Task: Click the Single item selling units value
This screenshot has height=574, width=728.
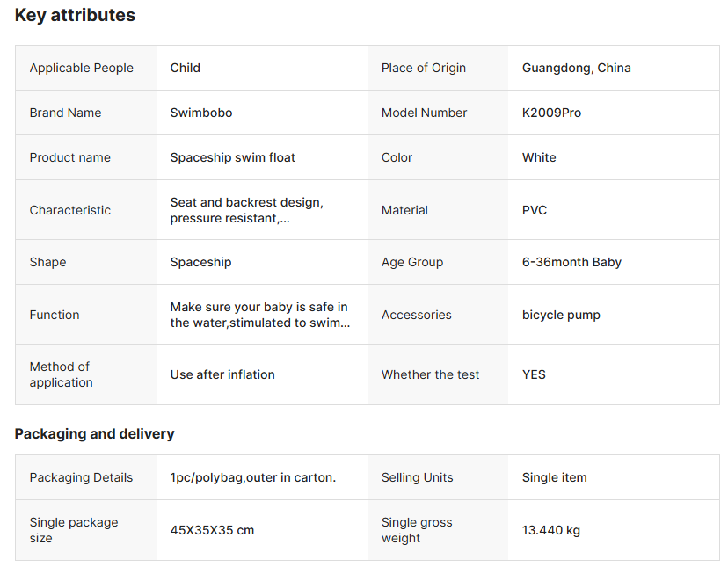Action: (x=554, y=477)
